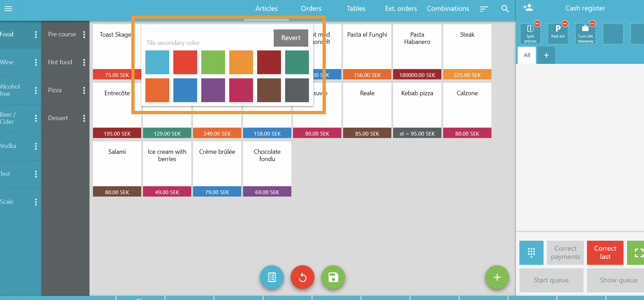Open options menu for Pizza subcategory
The height and width of the screenshot is (300, 644).
click(x=84, y=90)
